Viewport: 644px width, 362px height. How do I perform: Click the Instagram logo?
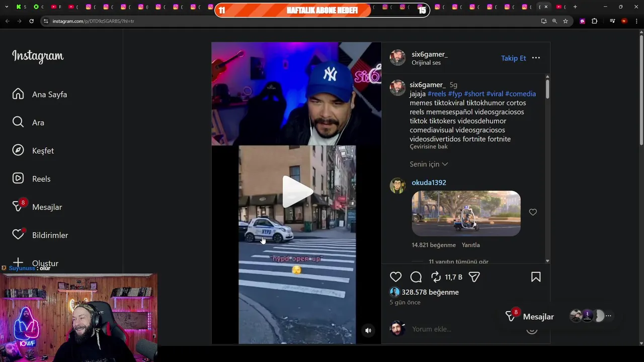click(x=38, y=56)
